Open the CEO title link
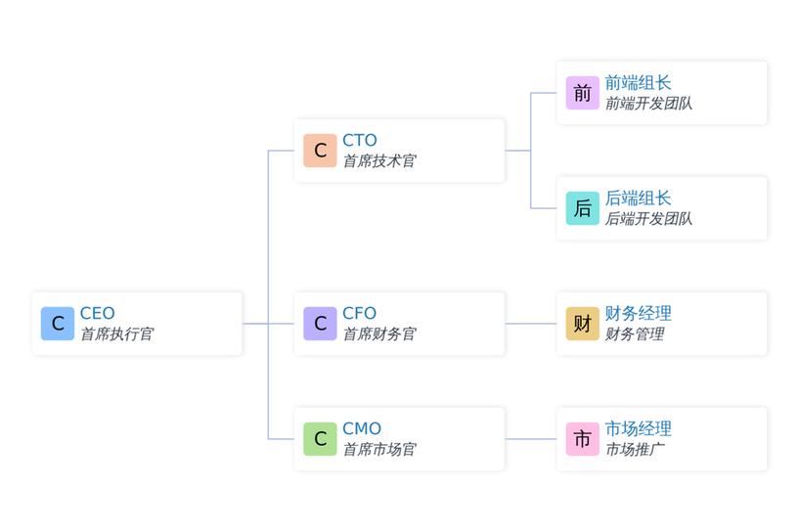Viewport: 799px width, 532px height. (x=98, y=313)
